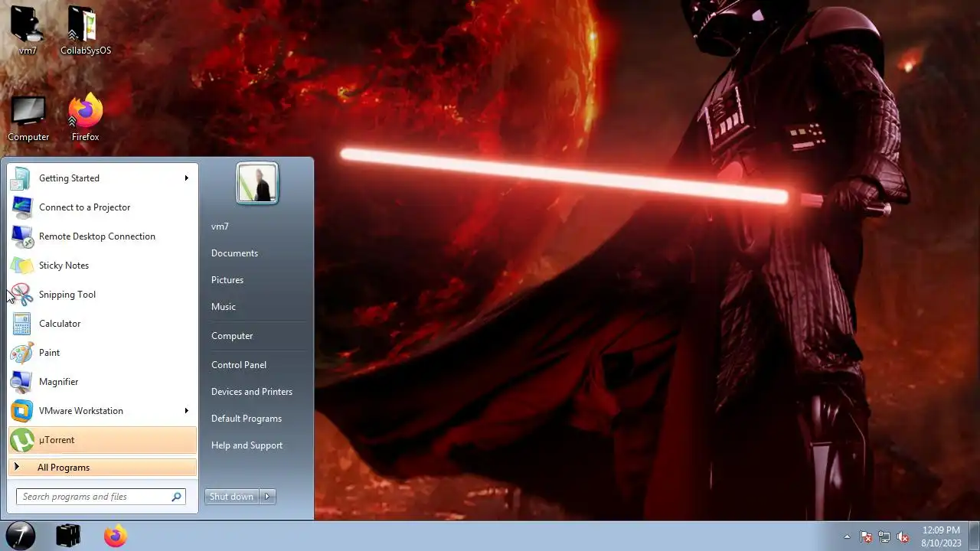Click the Getting Started icon
The height and width of the screenshot is (551, 980).
pyautogui.click(x=21, y=178)
